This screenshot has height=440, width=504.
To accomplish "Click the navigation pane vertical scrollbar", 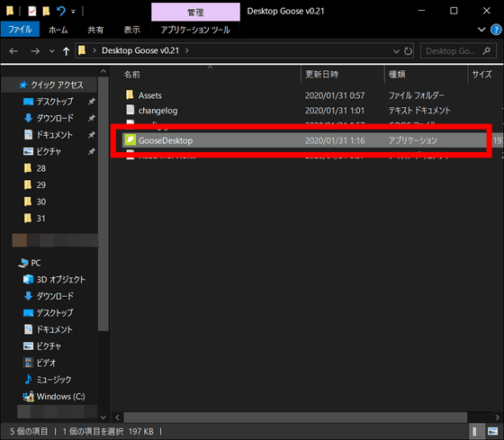I will pyautogui.click(x=103, y=203).
